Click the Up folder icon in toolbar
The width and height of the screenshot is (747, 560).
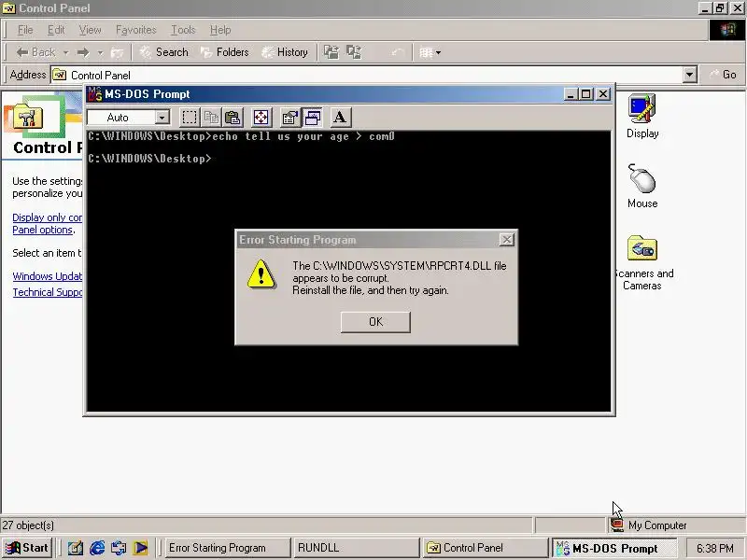coord(117,52)
